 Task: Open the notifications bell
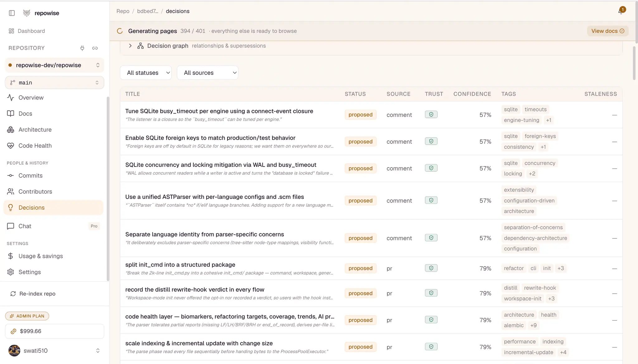pyautogui.click(x=621, y=11)
